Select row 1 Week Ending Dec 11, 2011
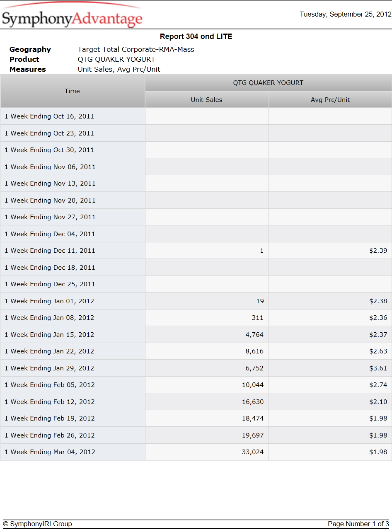Image resolution: width=392 pixels, height=532 pixels. tap(196, 251)
